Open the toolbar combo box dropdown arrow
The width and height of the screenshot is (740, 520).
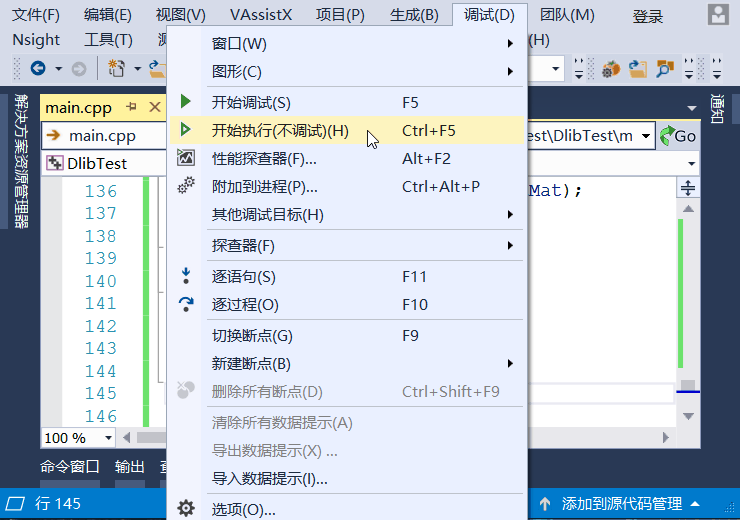[556, 69]
